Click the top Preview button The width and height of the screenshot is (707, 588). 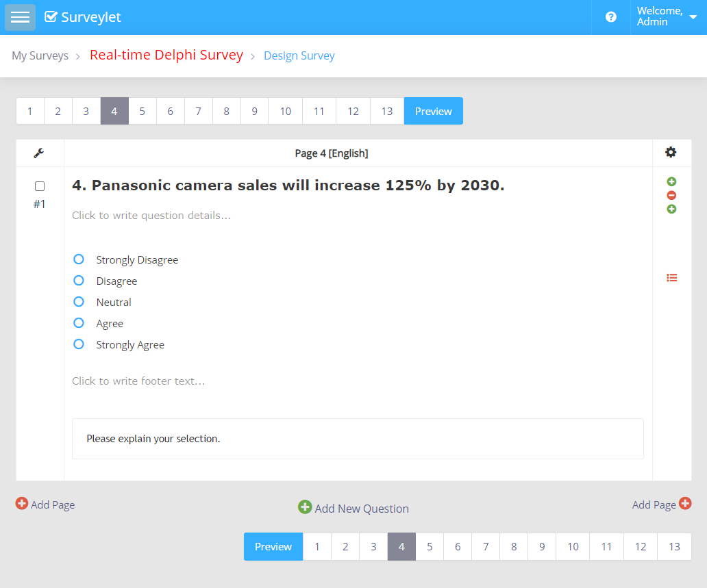pyautogui.click(x=433, y=111)
